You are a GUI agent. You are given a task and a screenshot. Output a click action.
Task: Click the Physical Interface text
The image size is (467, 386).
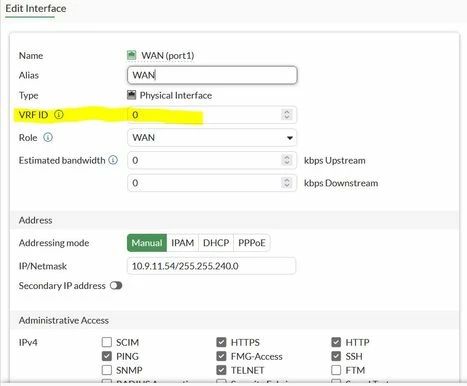(176, 95)
